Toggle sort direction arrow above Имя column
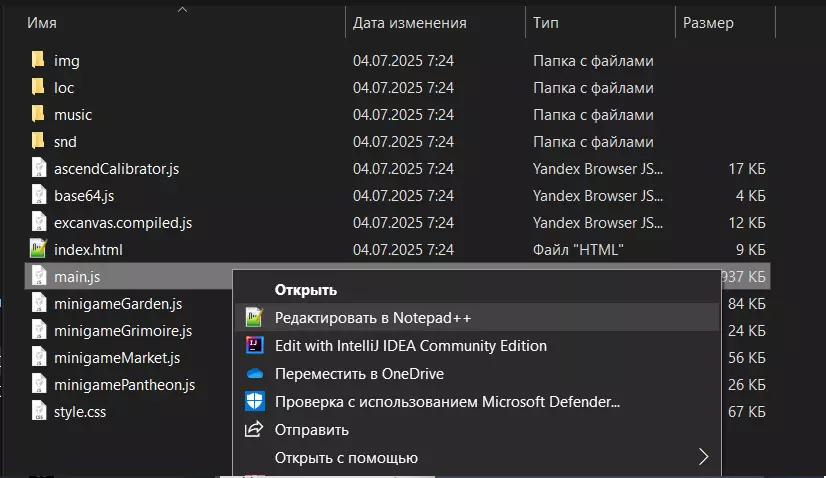 (182, 9)
